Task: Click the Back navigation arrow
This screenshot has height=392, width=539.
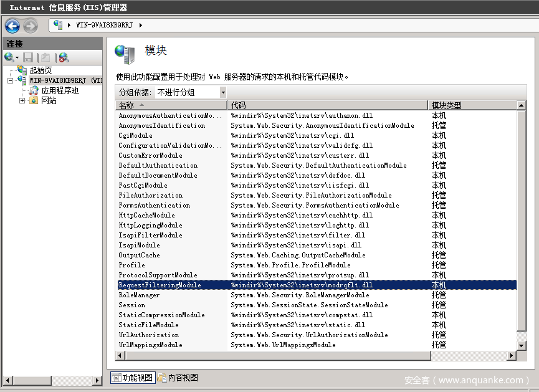Action: click(x=12, y=26)
